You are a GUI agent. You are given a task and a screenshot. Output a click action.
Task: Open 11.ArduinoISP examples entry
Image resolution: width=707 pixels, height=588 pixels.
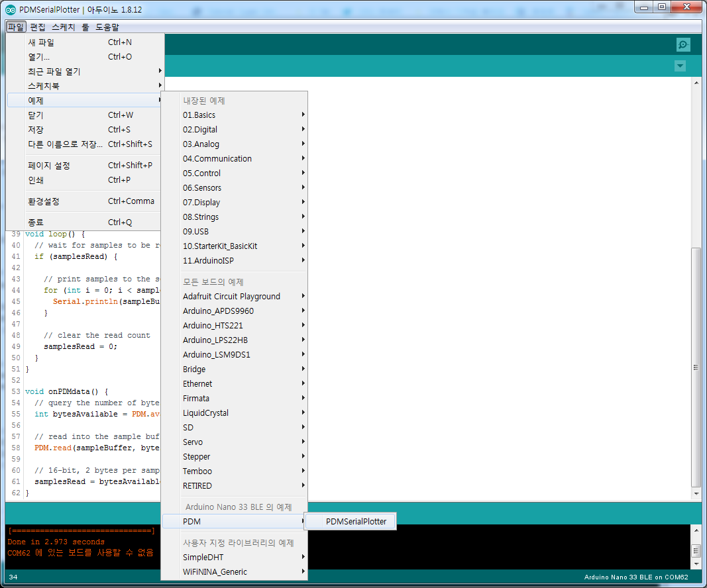point(235,260)
